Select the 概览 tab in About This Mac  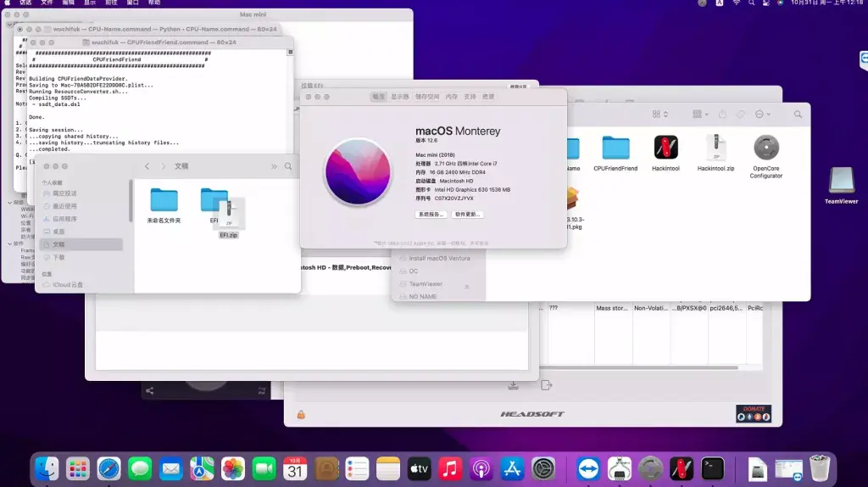[379, 97]
